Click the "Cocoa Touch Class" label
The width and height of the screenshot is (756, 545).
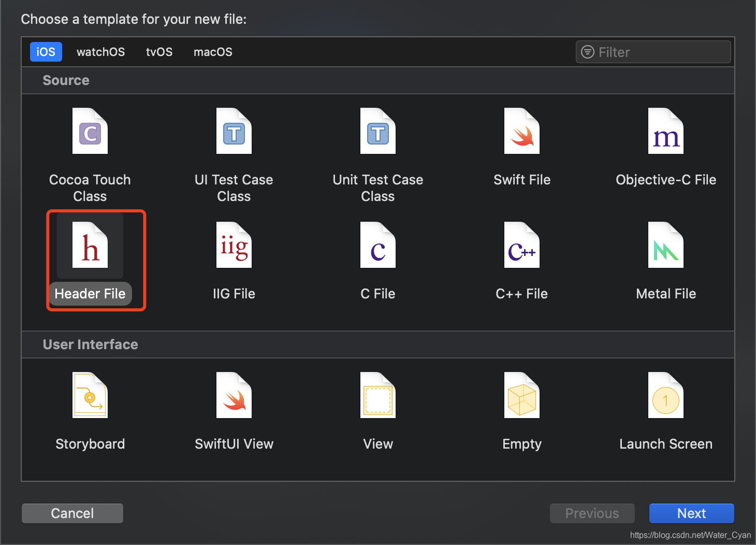pos(90,188)
